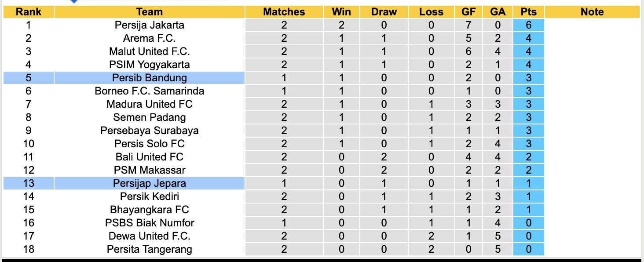
Task: Click the highlighted Persijap Jepara team
Action: tap(150, 183)
